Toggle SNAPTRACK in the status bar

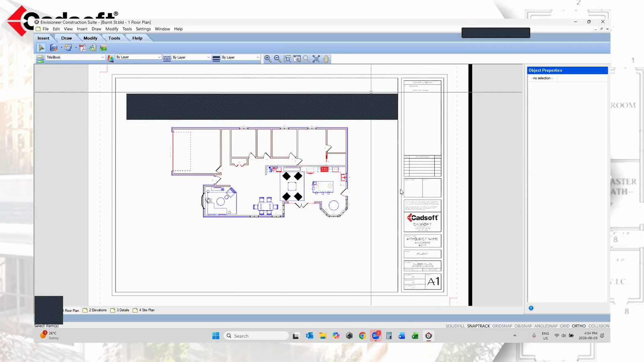tap(479, 326)
